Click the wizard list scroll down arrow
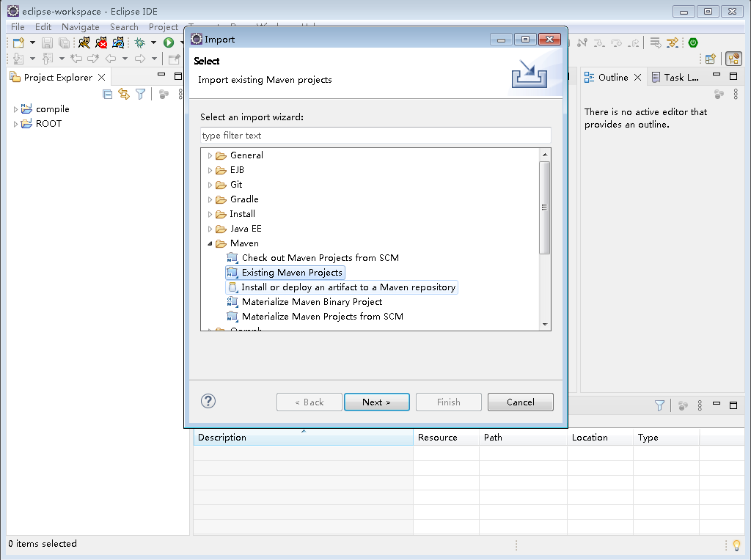The width and height of the screenshot is (751, 560). 545,325
